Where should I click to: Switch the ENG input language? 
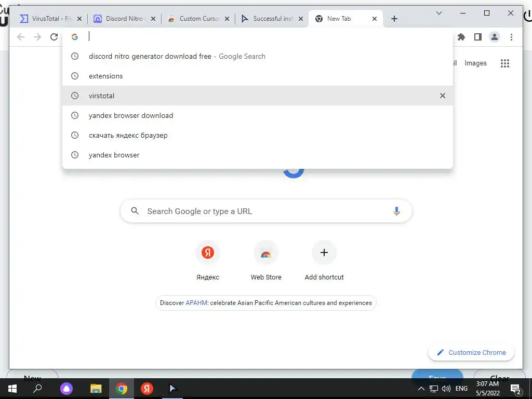(x=461, y=389)
